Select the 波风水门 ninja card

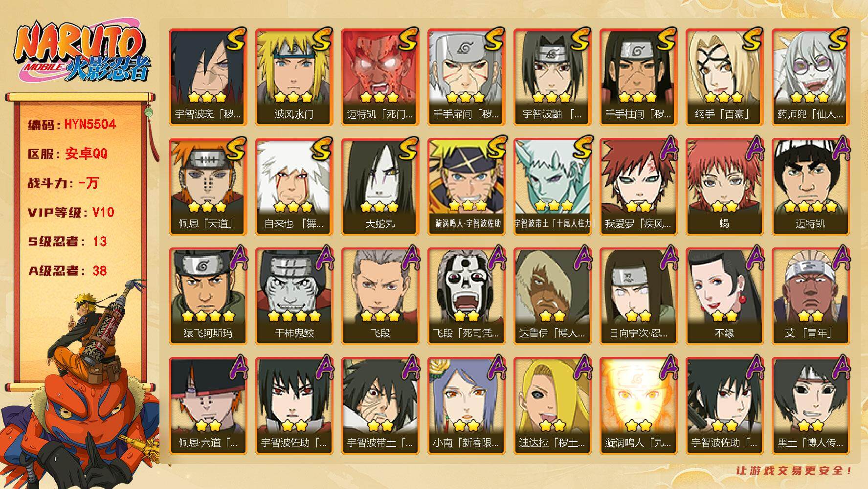(294, 77)
